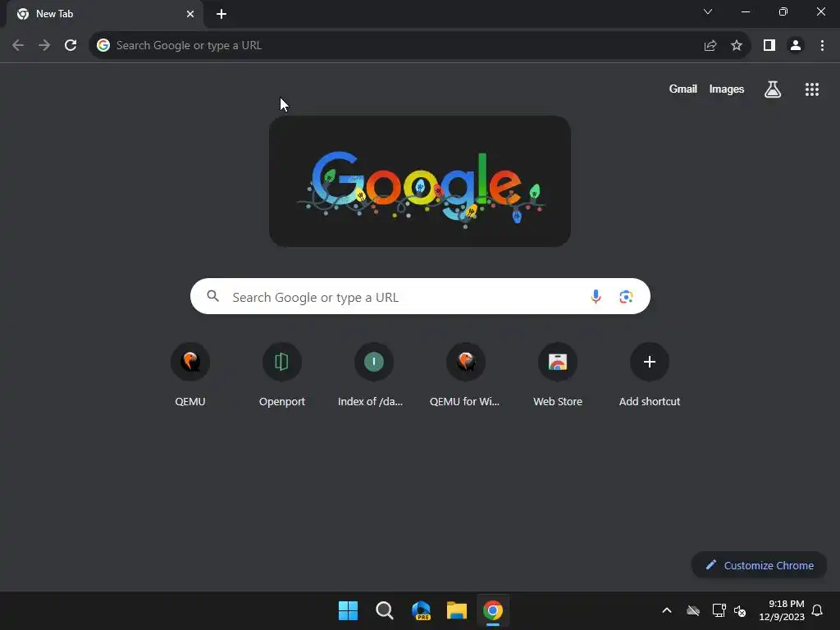
Task: Click the share this page icon
Action: click(710, 46)
